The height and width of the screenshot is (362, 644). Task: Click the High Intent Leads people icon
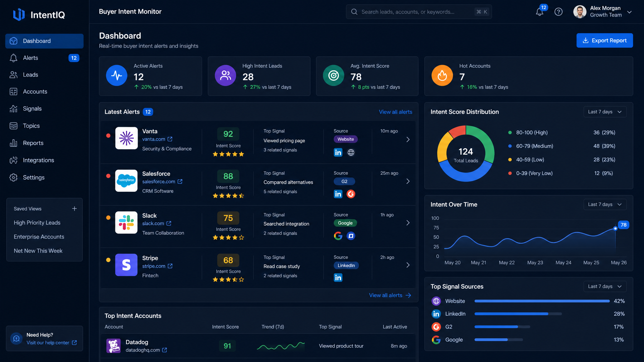tap(225, 75)
